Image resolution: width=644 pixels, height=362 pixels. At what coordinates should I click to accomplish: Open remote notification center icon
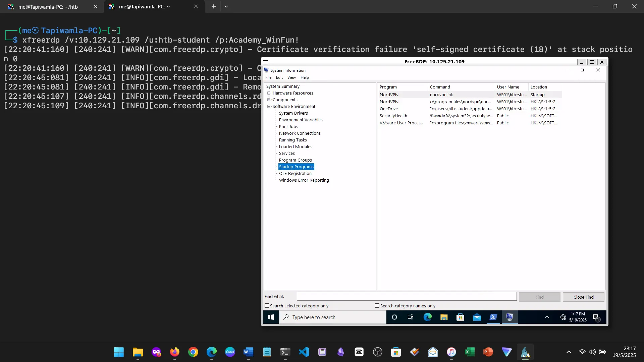tap(596, 317)
